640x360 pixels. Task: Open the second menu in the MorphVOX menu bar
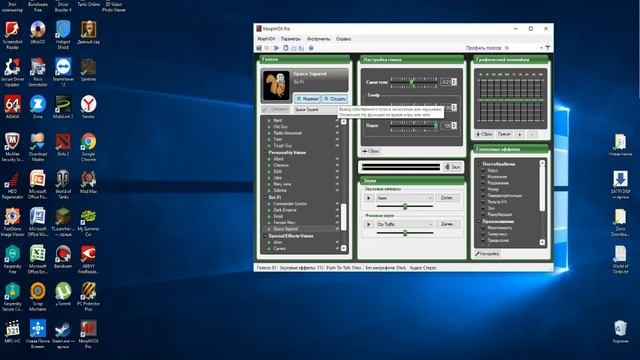(x=291, y=39)
